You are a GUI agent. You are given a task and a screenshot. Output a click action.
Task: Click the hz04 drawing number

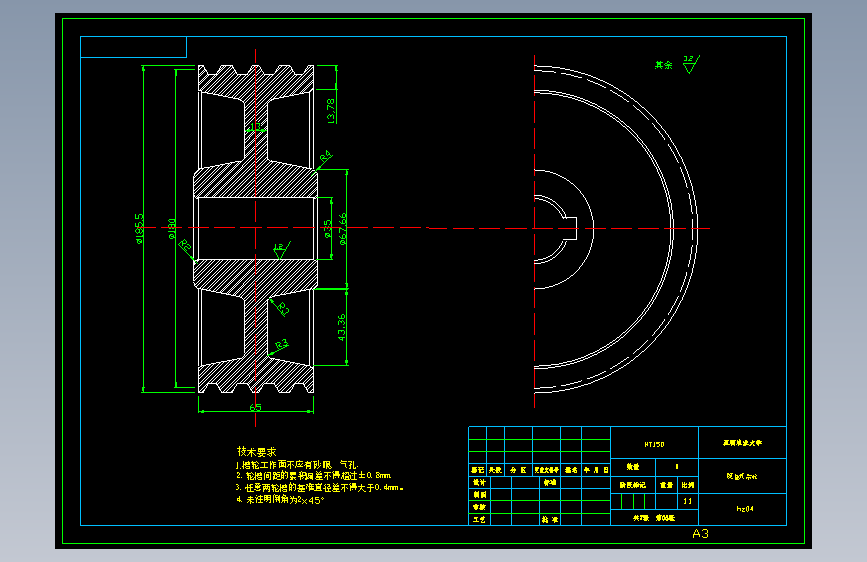click(745, 508)
